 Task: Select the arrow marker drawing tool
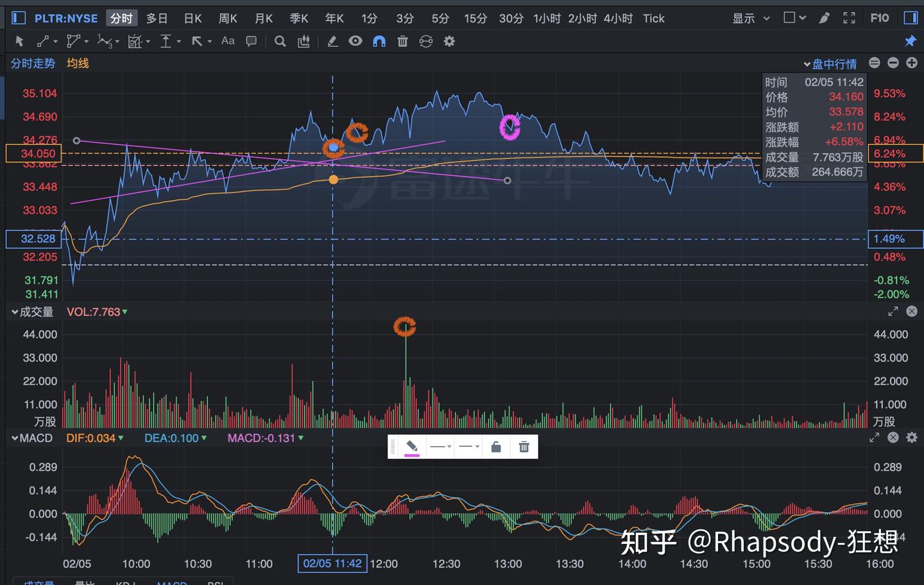[196, 40]
